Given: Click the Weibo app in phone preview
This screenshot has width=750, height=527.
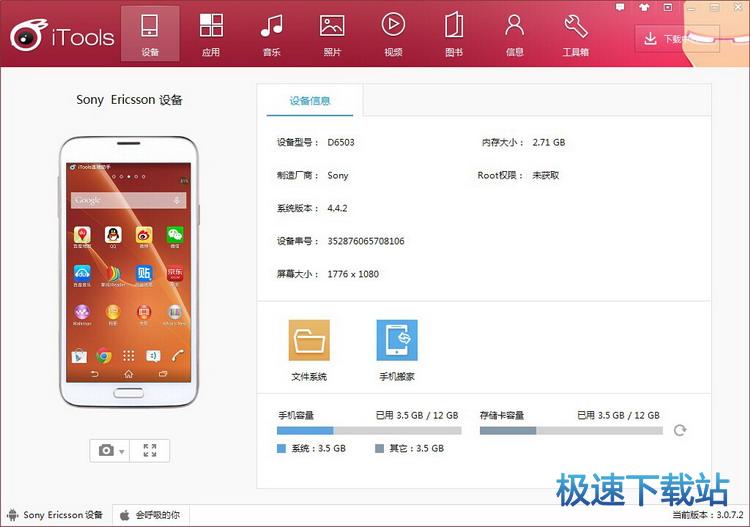Looking at the screenshot, I should [144, 236].
